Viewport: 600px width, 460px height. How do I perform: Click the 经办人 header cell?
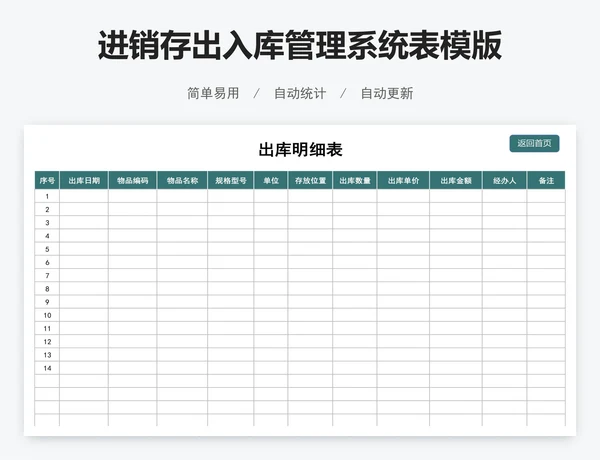504,181
